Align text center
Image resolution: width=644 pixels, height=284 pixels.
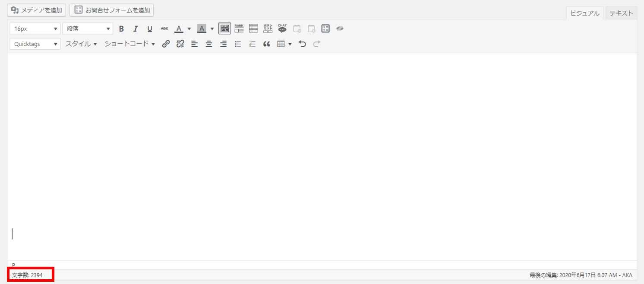209,44
